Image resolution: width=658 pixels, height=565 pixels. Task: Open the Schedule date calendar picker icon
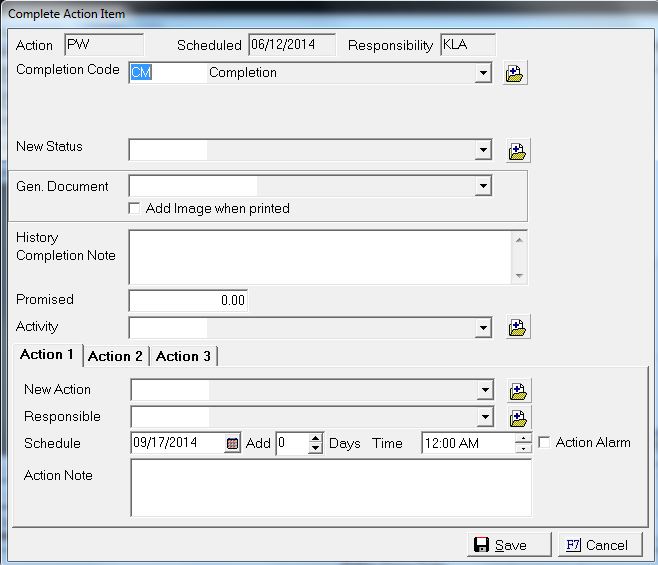233,444
